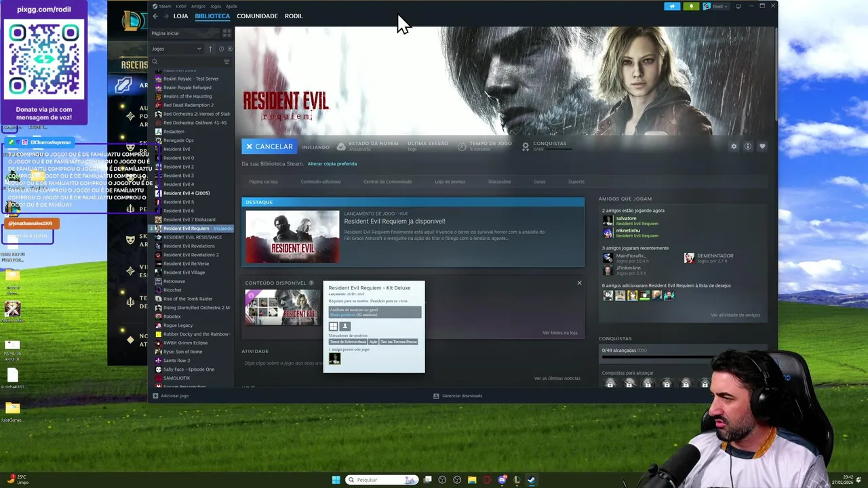Image resolution: width=868 pixels, height=488 pixels.
Task: Click the Windows taskbar Pesquisar search box
Action: 383,480
